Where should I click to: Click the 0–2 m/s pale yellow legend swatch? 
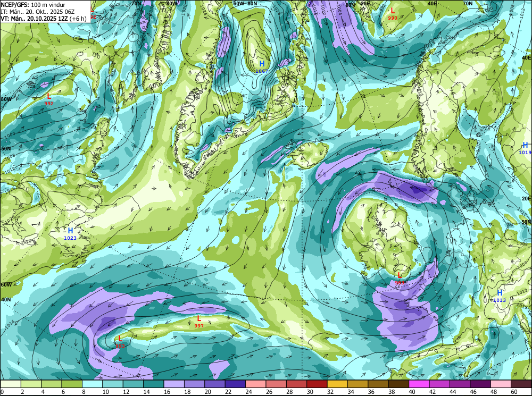point(11,384)
